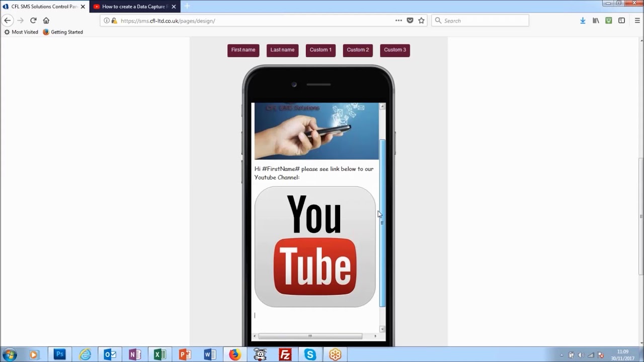Click the preview horizontal scrollbar thumb
The height and width of the screenshot is (362, 644).
tap(310, 336)
